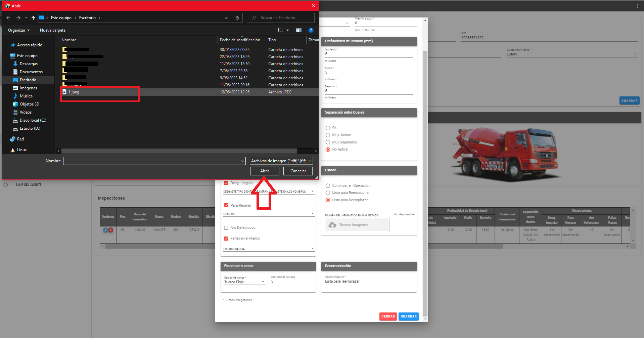Click the blue edit icon in inspection row
The height and width of the screenshot is (338, 644).
pyautogui.click(x=105, y=230)
